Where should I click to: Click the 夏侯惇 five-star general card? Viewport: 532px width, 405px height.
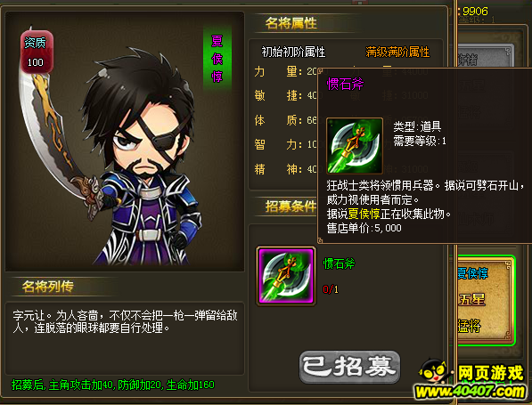[485, 301]
